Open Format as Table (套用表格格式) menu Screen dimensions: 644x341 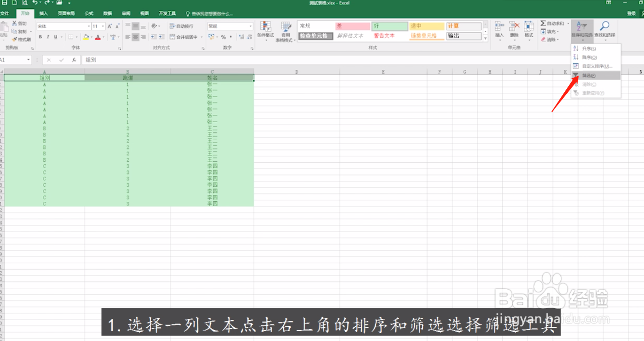pos(286,31)
